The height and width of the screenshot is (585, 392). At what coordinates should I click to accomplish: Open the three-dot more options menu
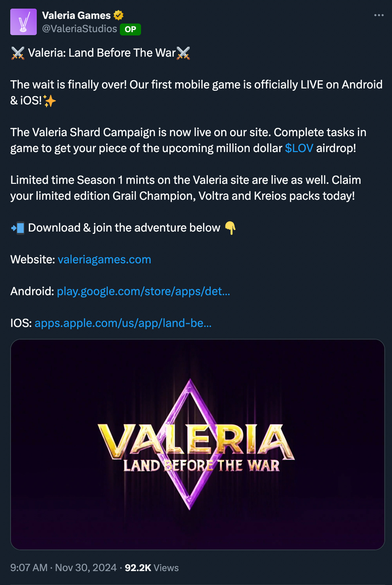click(x=379, y=15)
